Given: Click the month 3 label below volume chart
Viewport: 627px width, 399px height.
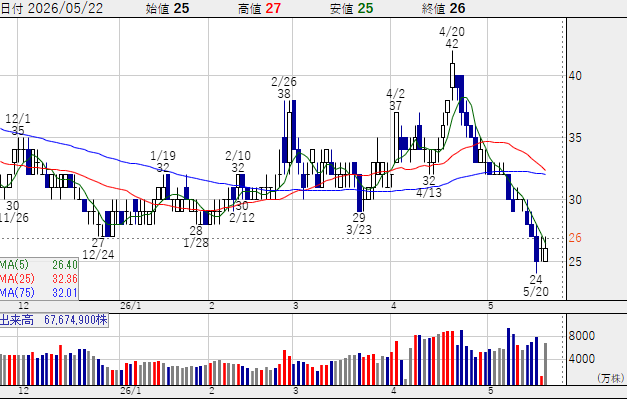Looking at the screenshot, I should 296,391.
